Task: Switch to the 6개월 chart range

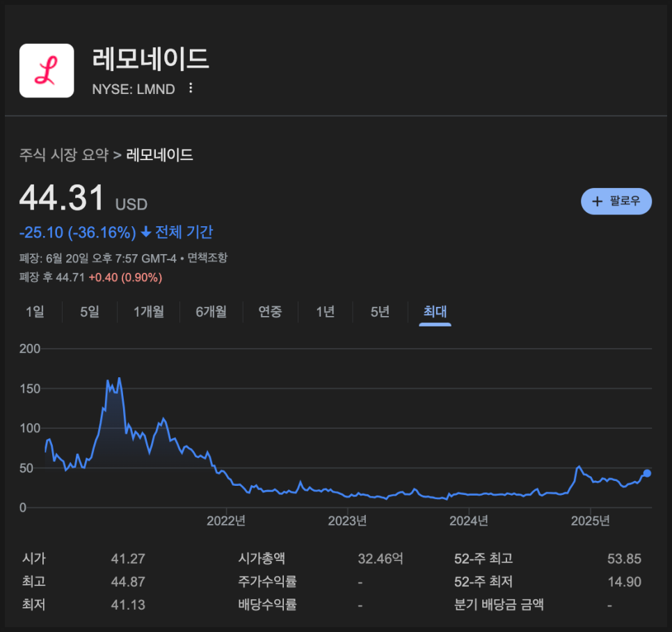Action: pos(211,311)
